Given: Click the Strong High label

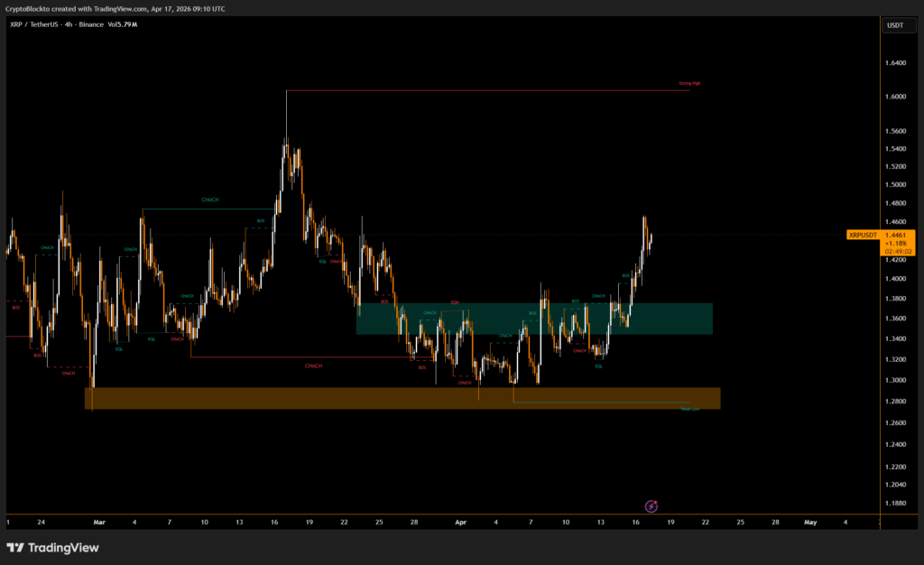Looking at the screenshot, I should [689, 83].
